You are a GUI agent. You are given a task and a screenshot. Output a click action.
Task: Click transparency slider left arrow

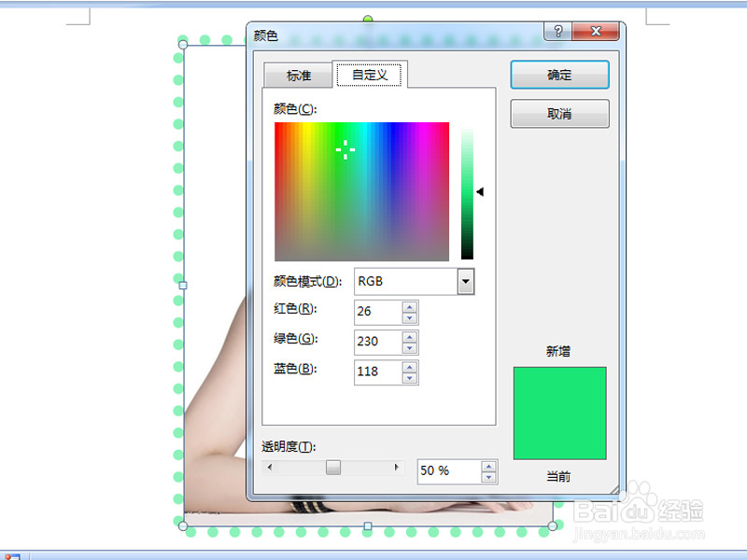[270, 468]
